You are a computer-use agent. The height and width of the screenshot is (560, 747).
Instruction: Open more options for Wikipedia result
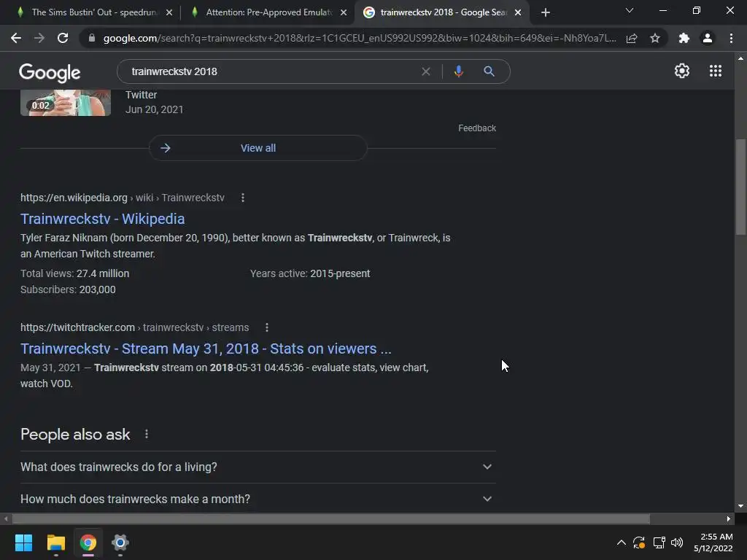(x=242, y=198)
